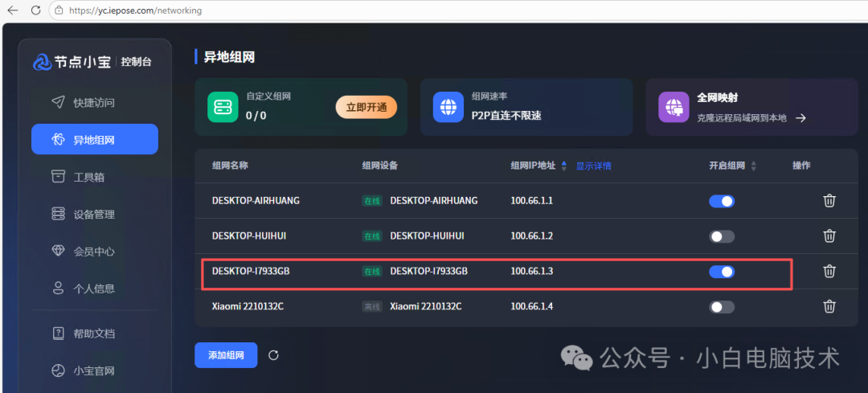Click the IP address 100.66.1.4
This screenshot has height=393, width=868.
pos(531,306)
